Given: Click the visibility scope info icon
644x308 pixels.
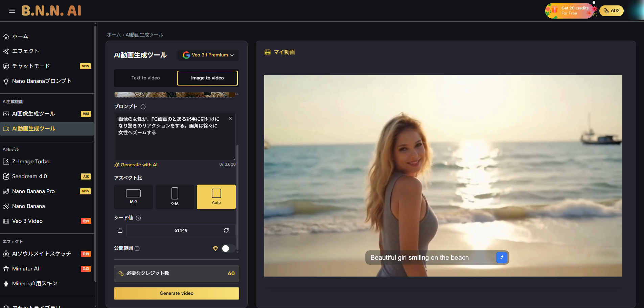Looking at the screenshot, I should (137, 248).
